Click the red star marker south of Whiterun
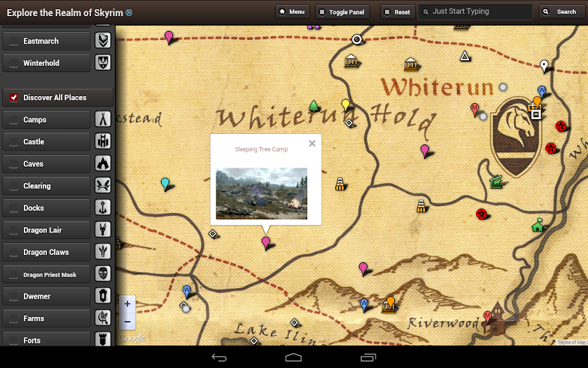Viewport: 588px width, 368px height. click(x=481, y=214)
